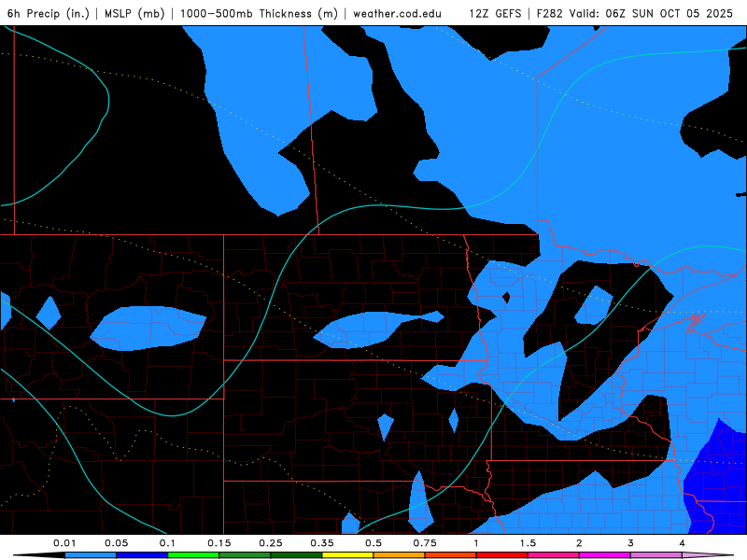Click the '0.01' legend value
This screenshot has width=747, height=560.
click(64, 543)
